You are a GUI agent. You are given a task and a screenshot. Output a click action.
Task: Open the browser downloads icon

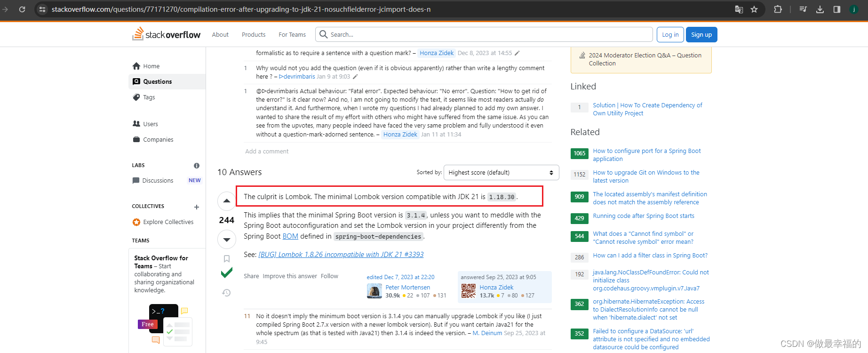820,9
